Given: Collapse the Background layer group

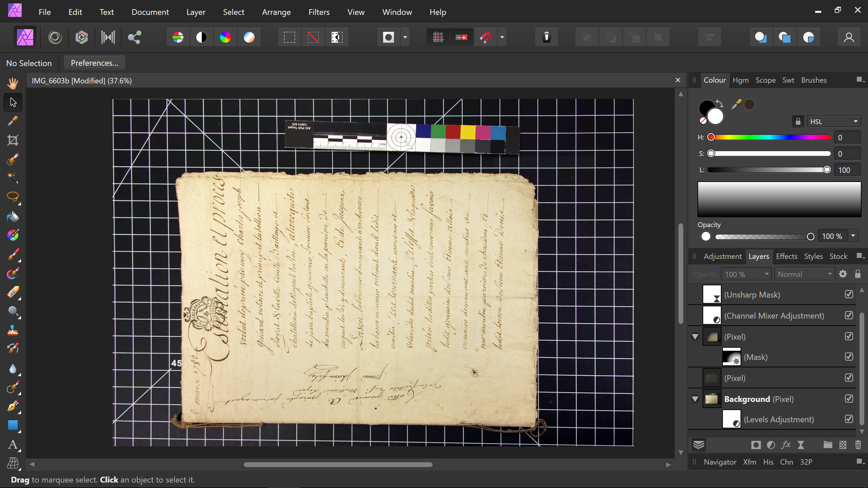Looking at the screenshot, I should click(695, 399).
